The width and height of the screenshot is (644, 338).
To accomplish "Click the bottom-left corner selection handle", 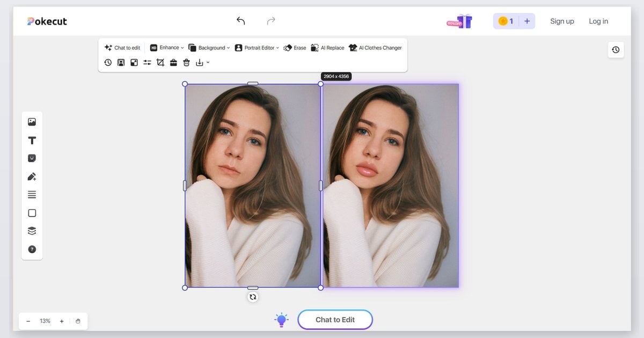I will coord(185,288).
